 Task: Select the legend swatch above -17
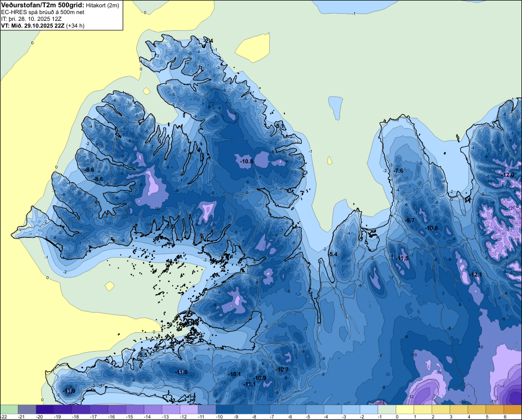[99, 409]
